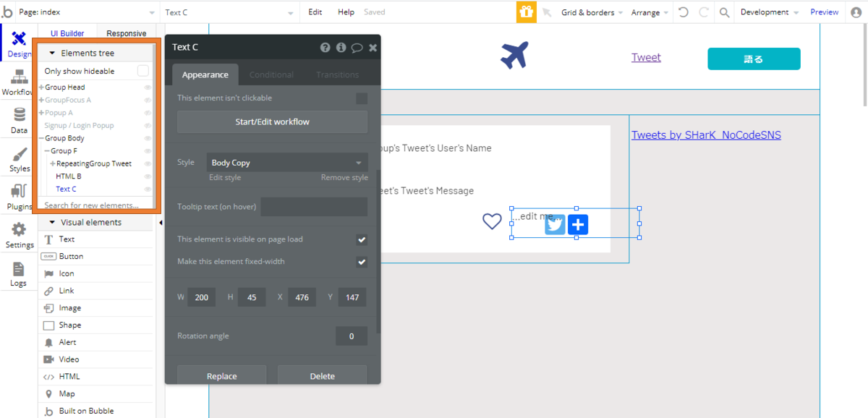Open the help question mark in Text C panel
Screen dimensions: 868x418
325,47
